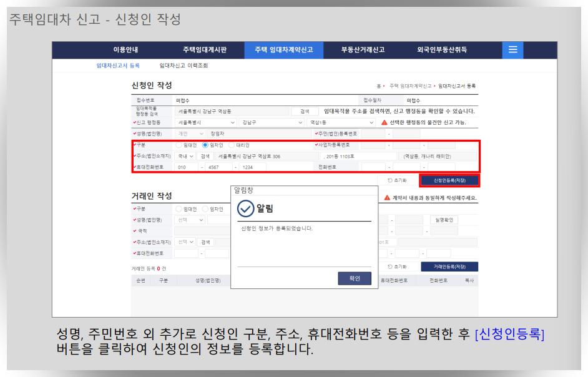The height and width of the screenshot is (377, 588).
Task: Click the red required marker beside 휴대전화번호
Action: point(134,165)
